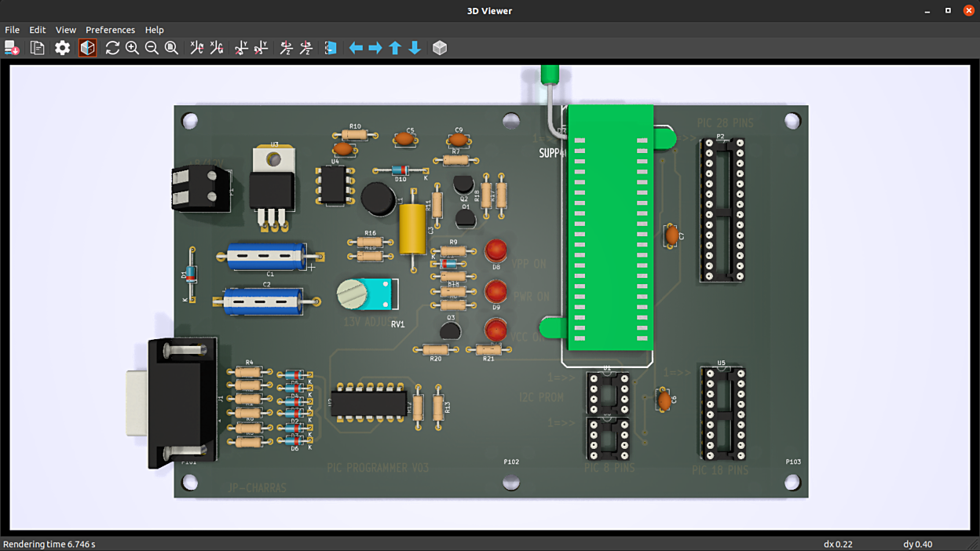Zoom out using the toolbar magnifier
980x551 pixels.
coord(152,48)
